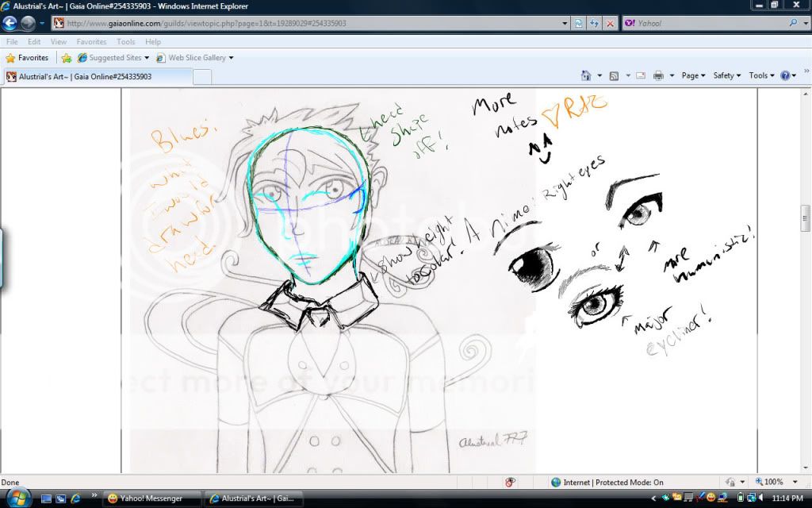Click the Home page icon
Image resolution: width=812 pixels, height=508 pixels.
tap(586, 75)
